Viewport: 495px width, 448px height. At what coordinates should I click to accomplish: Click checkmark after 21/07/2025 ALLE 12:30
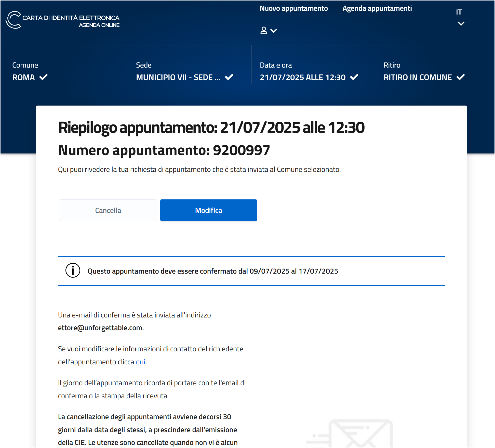click(x=354, y=77)
